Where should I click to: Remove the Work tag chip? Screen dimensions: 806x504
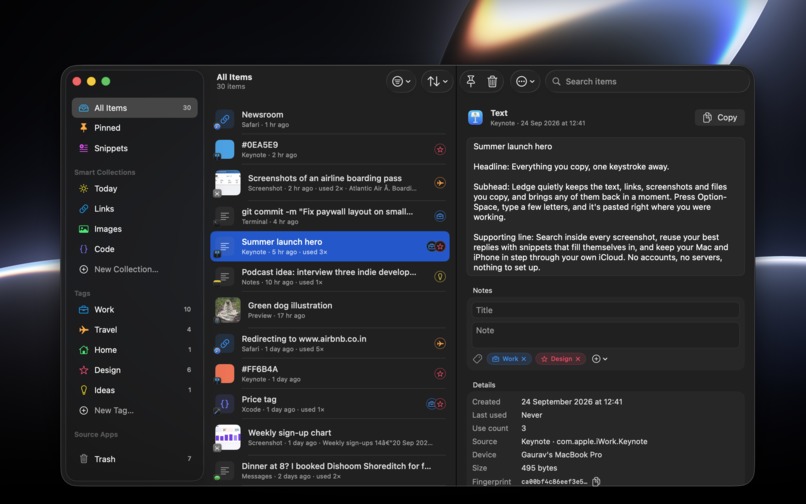point(524,359)
